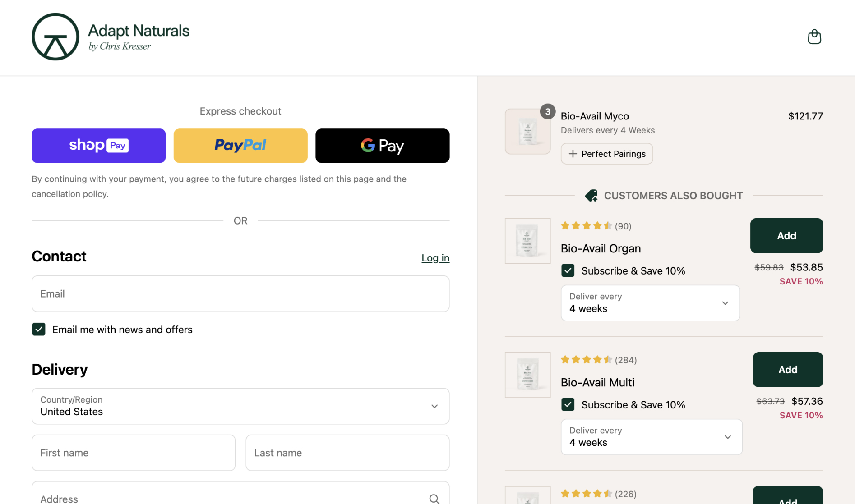Screen dimensions: 855x504
Task: Choose PayPal express checkout
Action: (x=240, y=146)
